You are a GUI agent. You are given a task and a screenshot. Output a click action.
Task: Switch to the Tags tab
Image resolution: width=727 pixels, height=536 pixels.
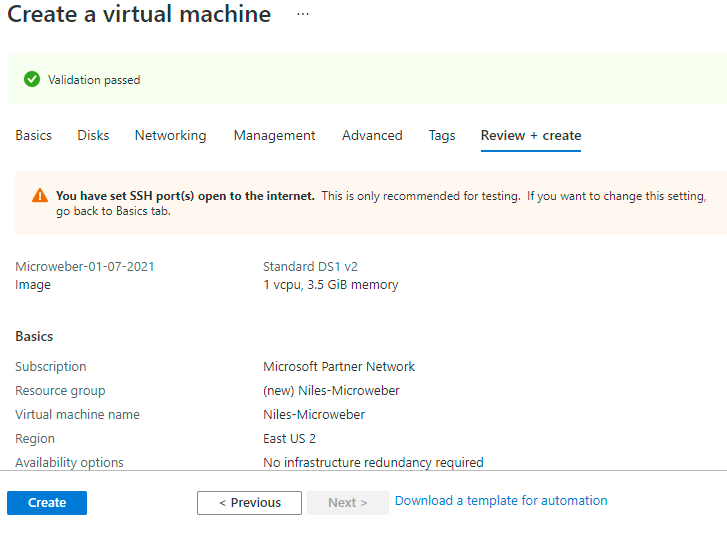pyautogui.click(x=442, y=135)
